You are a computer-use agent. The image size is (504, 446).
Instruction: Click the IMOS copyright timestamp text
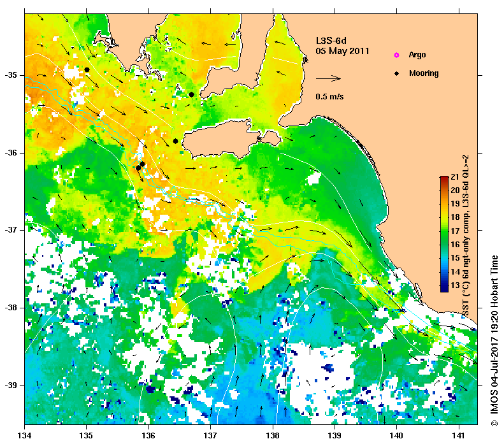tap(494, 341)
